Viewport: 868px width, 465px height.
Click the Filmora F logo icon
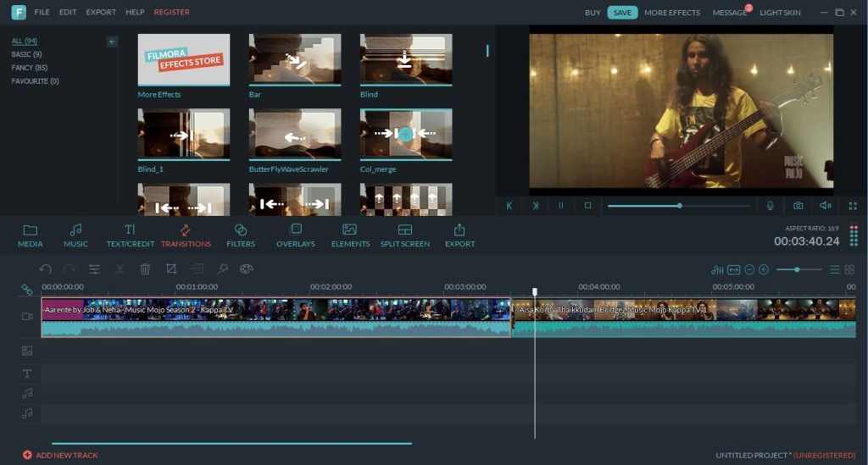point(19,12)
